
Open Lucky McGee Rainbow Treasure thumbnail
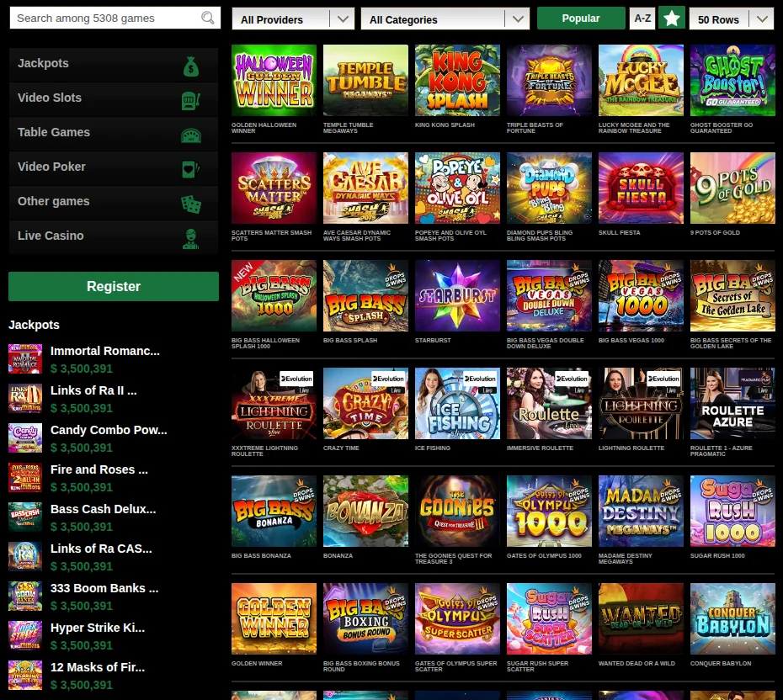[x=642, y=80]
